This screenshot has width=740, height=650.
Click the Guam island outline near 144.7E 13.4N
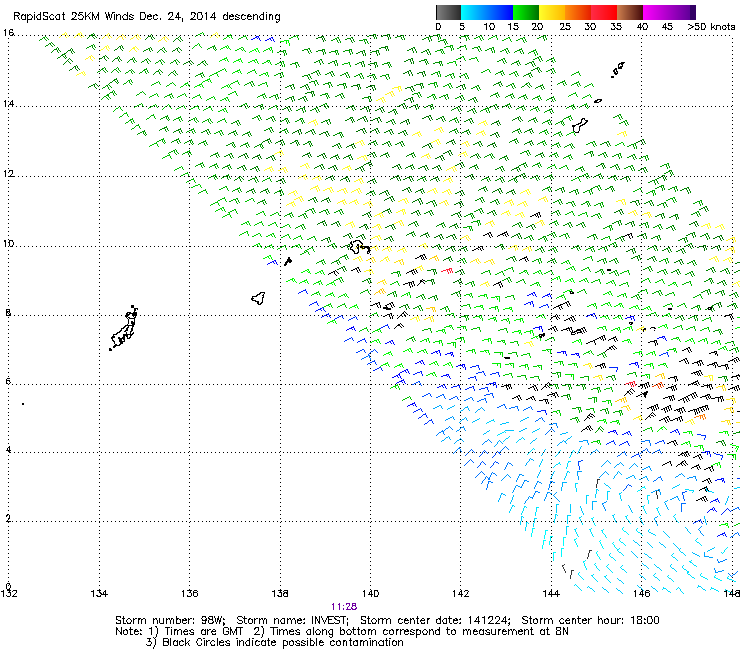579,126
